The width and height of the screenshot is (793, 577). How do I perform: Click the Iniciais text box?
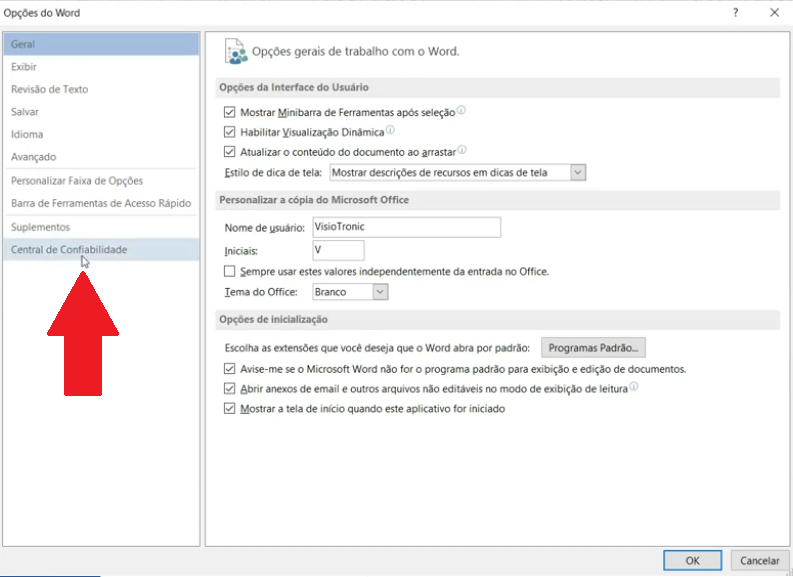(337, 250)
